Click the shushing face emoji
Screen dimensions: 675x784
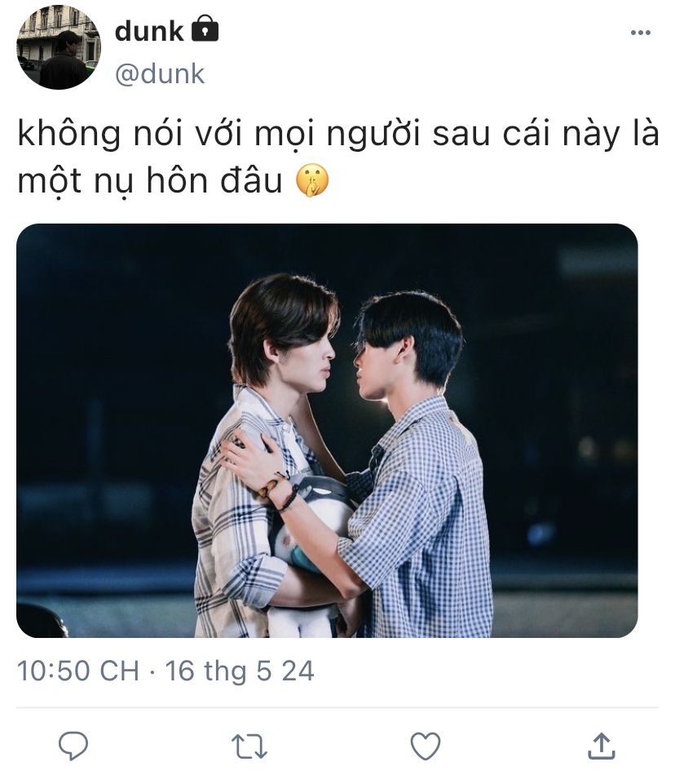coord(313,180)
